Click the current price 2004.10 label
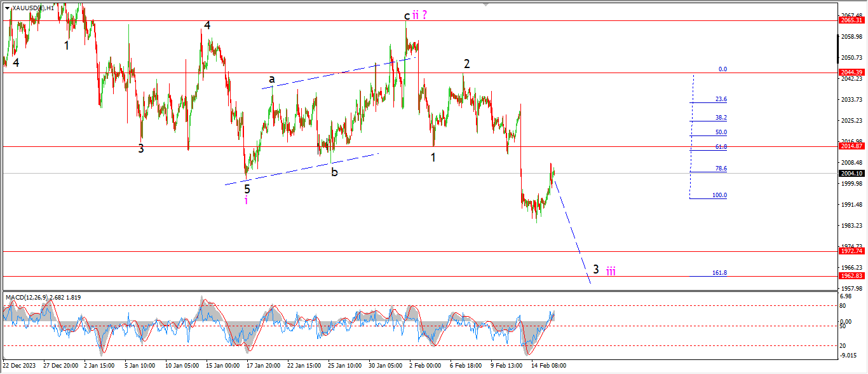The image size is (868, 374). click(x=852, y=173)
